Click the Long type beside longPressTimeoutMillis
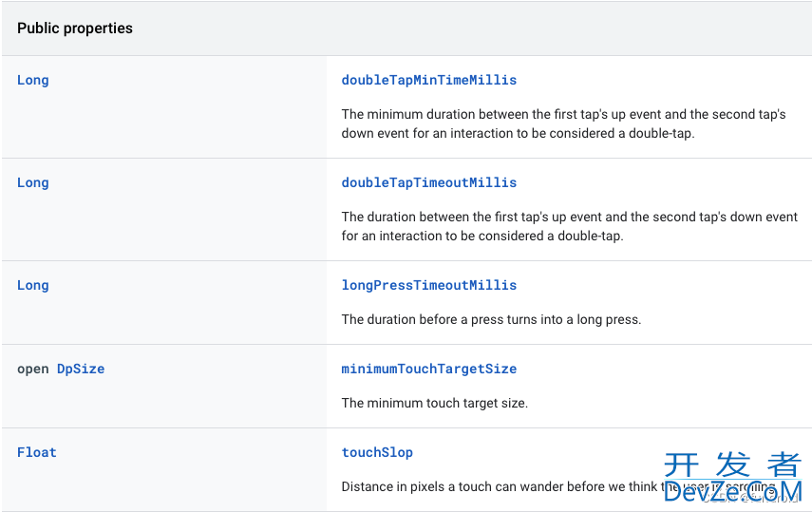This screenshot has height=512, width=812. [32, 285]
